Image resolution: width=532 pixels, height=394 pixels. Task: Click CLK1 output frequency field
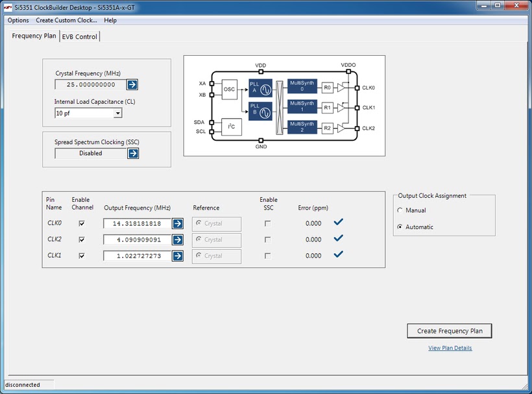click(x=138, y=256)
